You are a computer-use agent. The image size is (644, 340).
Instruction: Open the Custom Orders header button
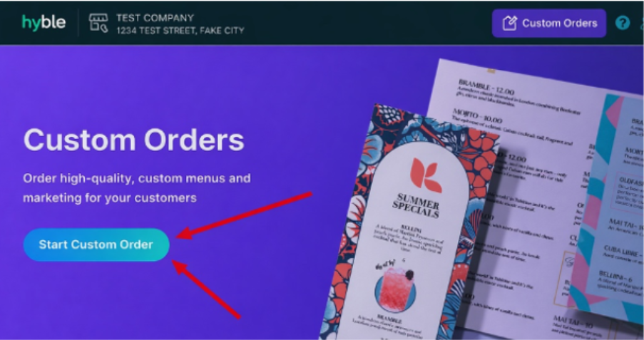548,23
